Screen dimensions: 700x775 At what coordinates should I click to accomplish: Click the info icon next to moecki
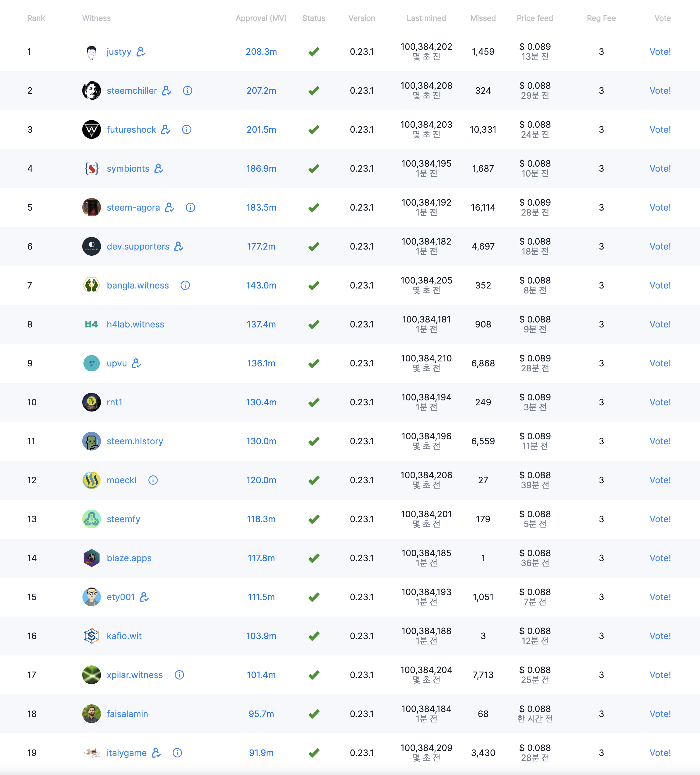(153, 480)
